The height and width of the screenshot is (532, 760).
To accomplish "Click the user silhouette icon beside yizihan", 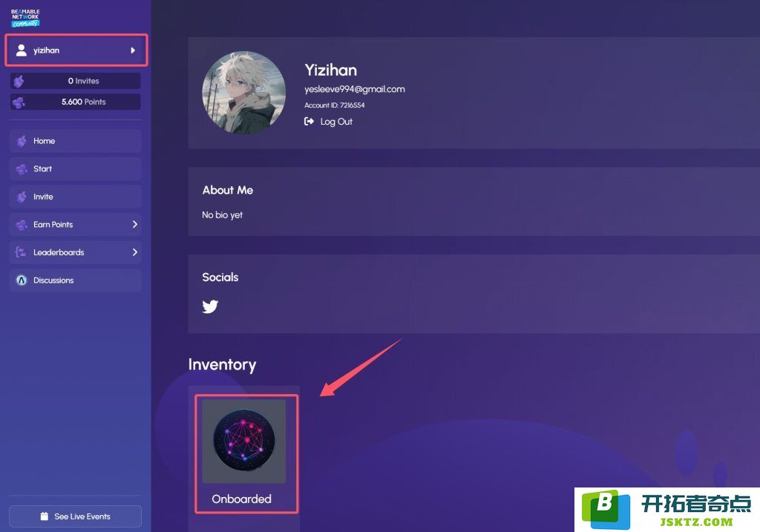I will (22, 50).
